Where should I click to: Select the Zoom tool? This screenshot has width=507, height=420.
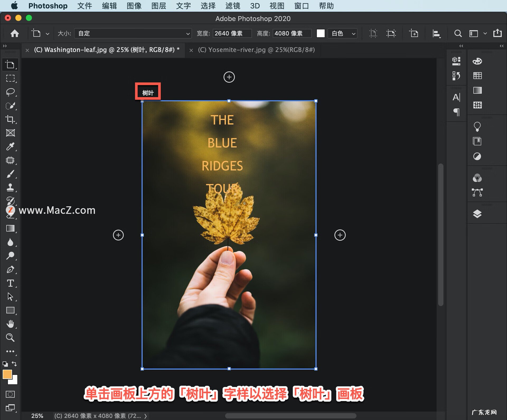coord(11,338)
